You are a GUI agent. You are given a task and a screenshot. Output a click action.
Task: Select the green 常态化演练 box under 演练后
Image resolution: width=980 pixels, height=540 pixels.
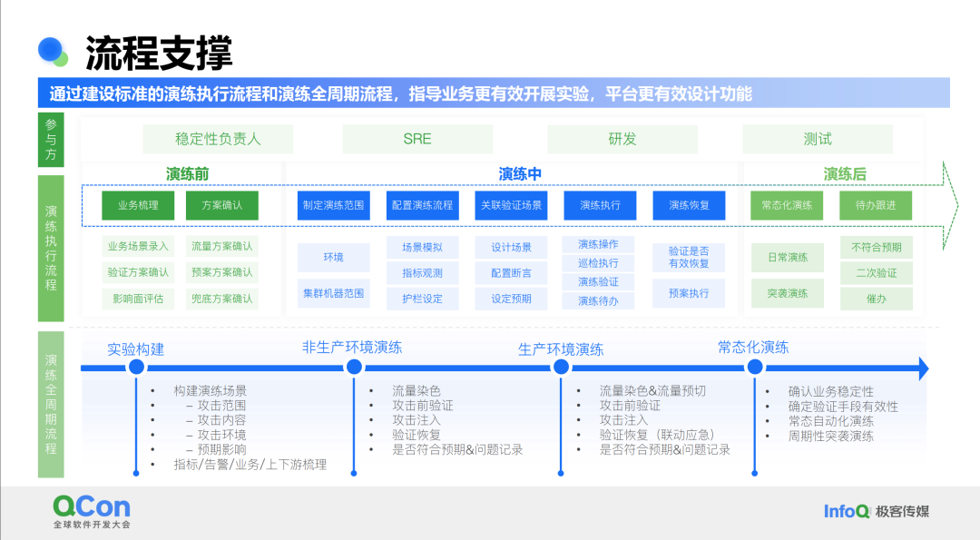787,206
